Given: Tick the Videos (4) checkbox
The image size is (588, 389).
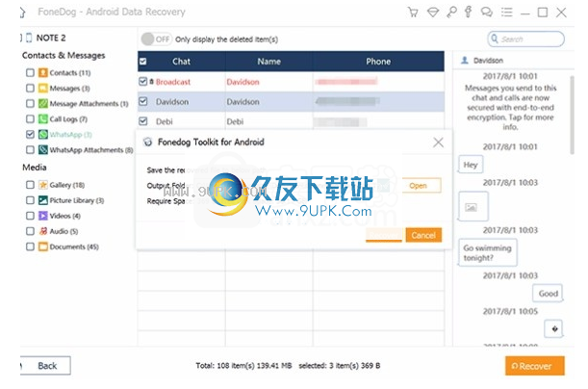Looking at the screenshot, I should [30, 216].
